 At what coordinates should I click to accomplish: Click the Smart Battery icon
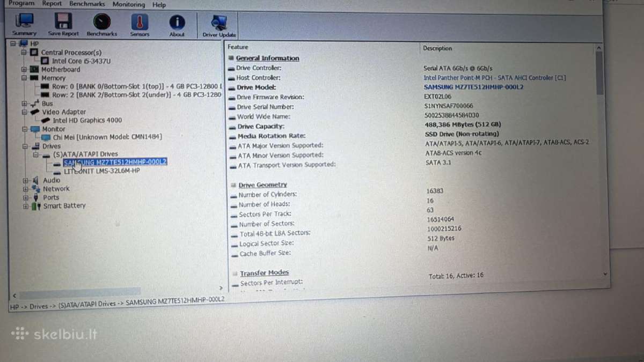pyautogui.click(x=36, y=206)
